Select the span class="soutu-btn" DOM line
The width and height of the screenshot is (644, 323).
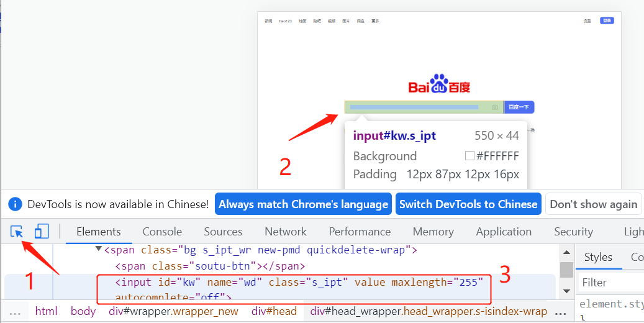tap(210, 266)
